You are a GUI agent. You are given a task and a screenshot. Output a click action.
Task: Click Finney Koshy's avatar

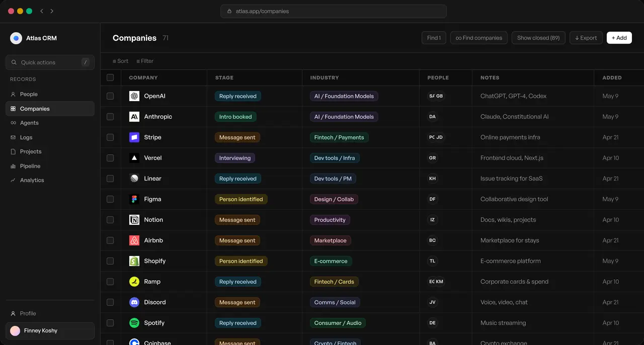(15, 331)
